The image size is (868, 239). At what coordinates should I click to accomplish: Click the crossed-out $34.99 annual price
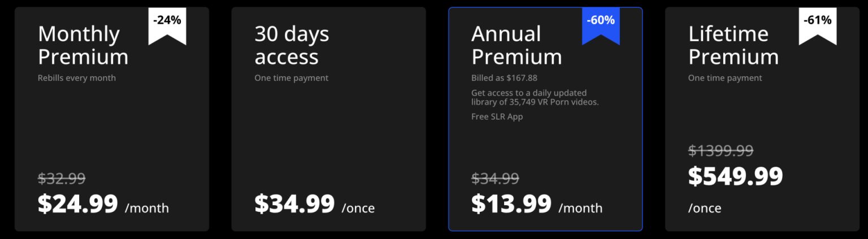tap(495, 179)
